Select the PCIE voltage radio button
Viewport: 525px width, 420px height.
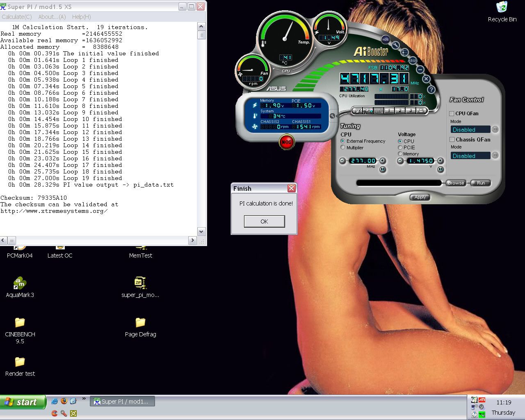400,147
